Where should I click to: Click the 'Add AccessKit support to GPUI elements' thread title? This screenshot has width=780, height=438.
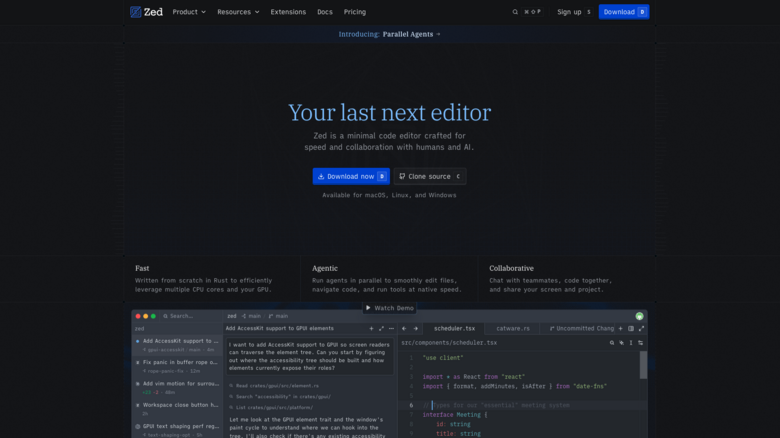coord(280,328)
